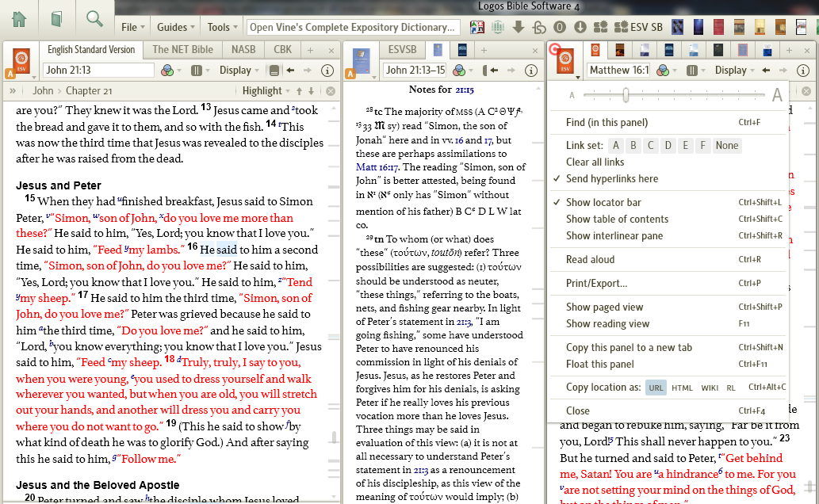Click the John 21:13 reference box
819x504 pixels.
[x=98, y=70]
